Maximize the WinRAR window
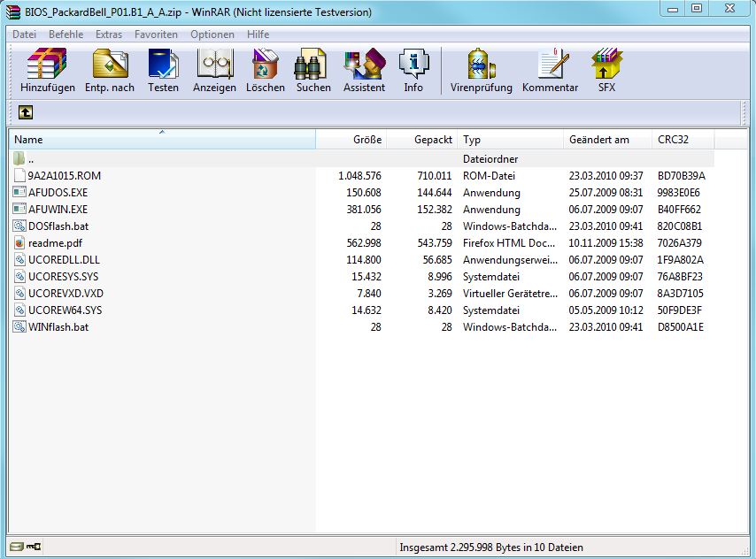756x559 pixels. point(696,8)
